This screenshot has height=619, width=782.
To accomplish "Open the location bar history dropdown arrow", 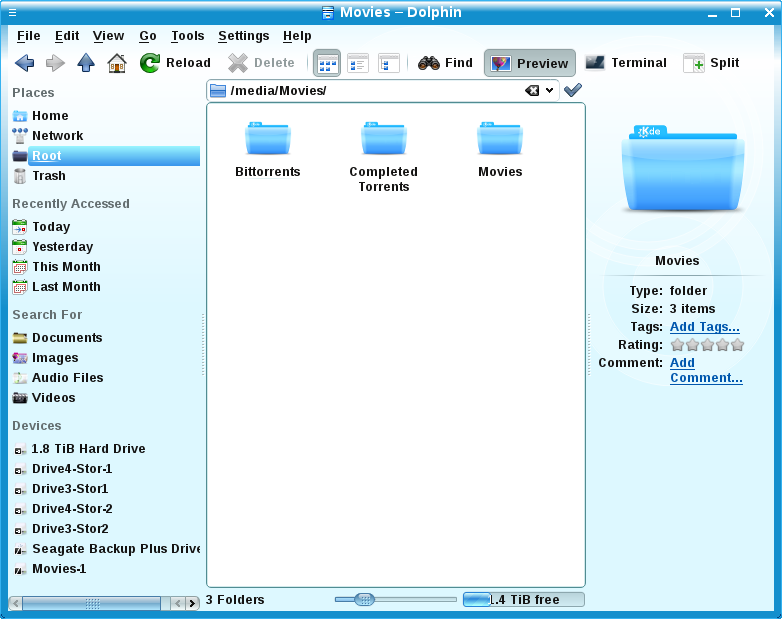I will point(550,91).
